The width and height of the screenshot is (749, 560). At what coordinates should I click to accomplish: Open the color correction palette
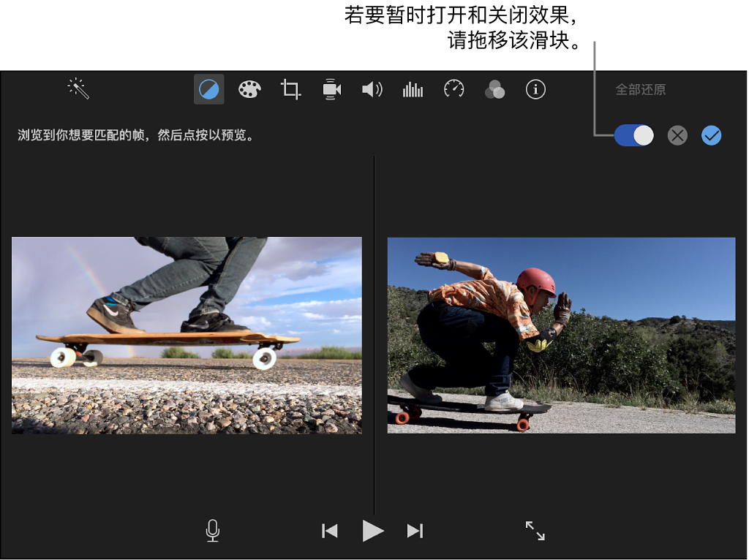[249, 90]
